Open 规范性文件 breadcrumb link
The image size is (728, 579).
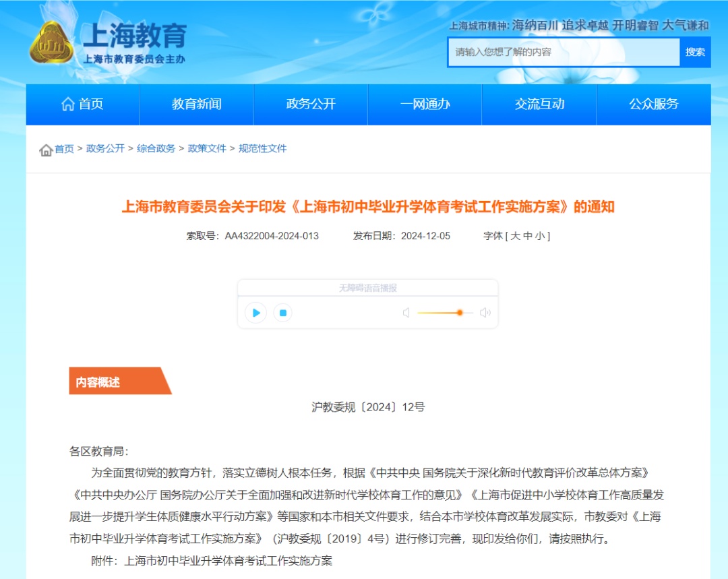(262, 148)
